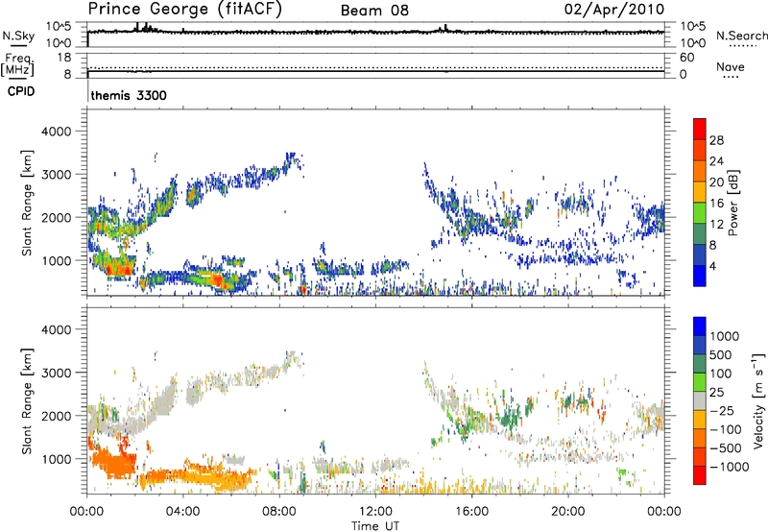Click the "themis 3300" CPID entry

tap(129, 95)
